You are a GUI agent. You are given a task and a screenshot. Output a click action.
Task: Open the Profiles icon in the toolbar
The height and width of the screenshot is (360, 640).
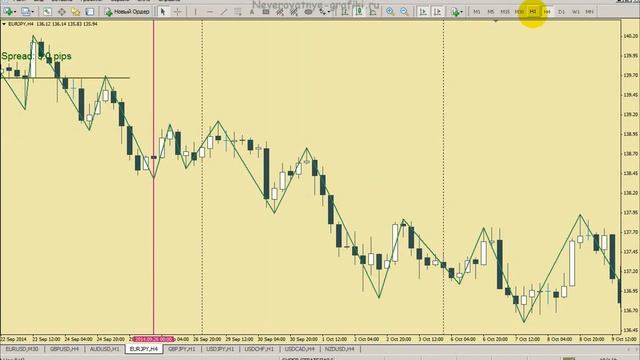click(x=25, y=12)
